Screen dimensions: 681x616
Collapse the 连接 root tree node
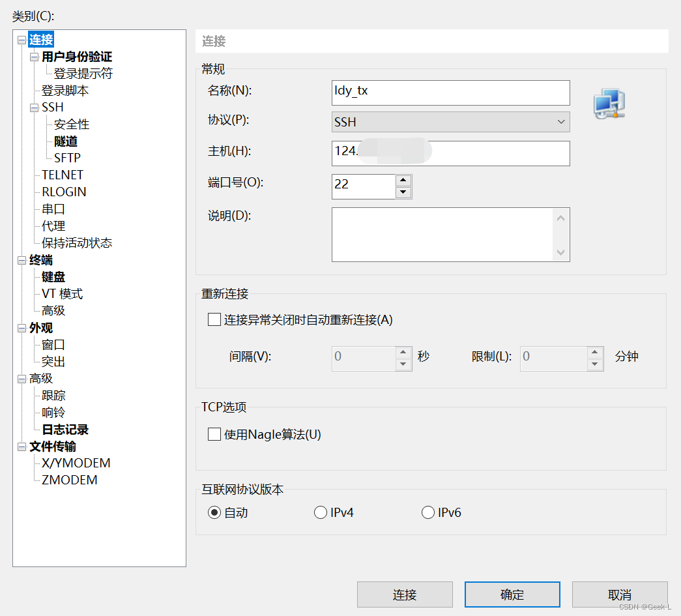tap(22, 40)
